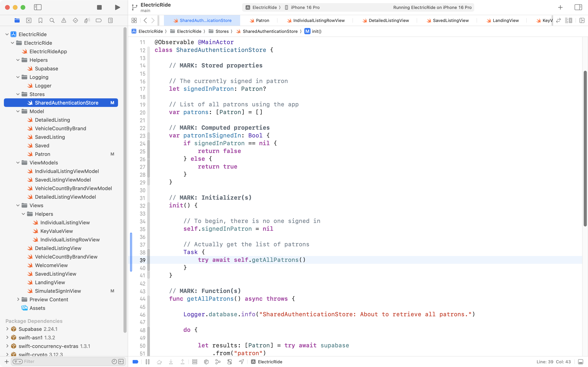Expand the Supabase package dependency

7,329
